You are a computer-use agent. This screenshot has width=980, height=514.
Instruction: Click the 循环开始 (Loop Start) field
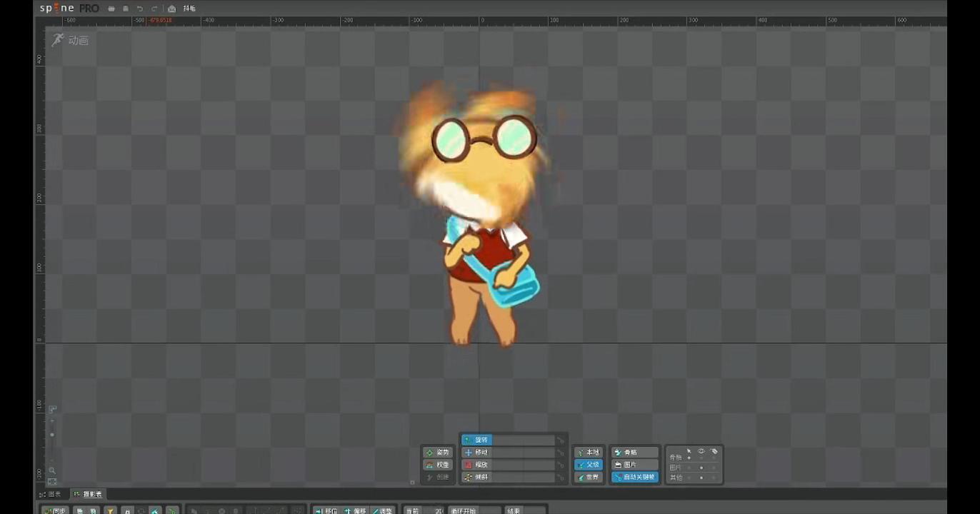[475, 511]
